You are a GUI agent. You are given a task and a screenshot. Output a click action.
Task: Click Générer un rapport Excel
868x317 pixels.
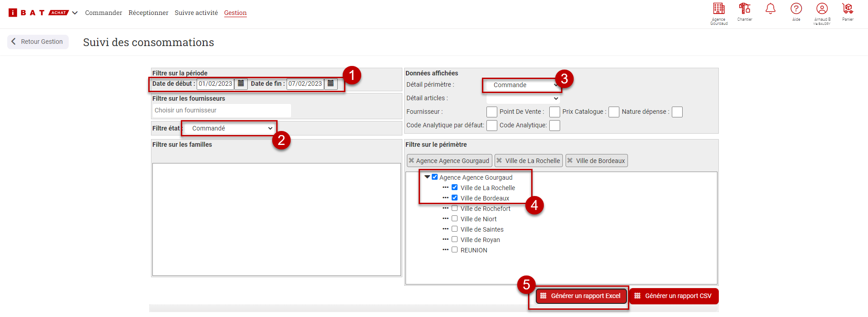581,296
